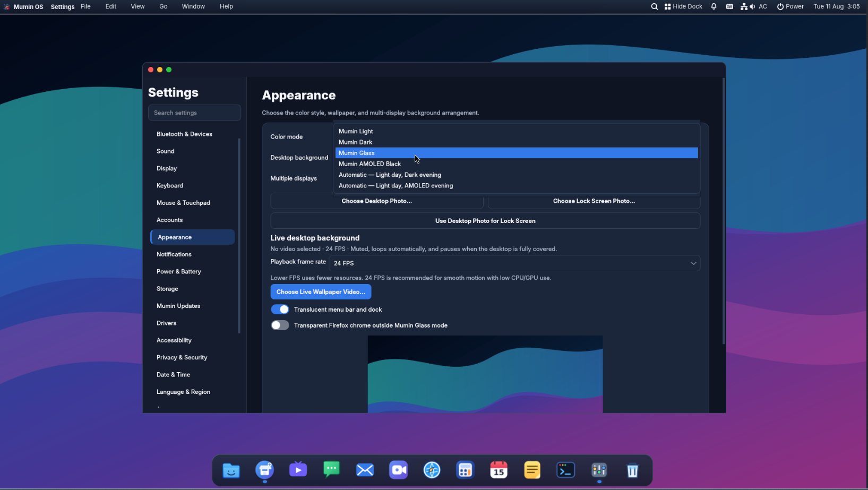Open Sound settings in the sidebar
Image resolution: width=868 pixels, height=490 pixels.
[193, 151]
